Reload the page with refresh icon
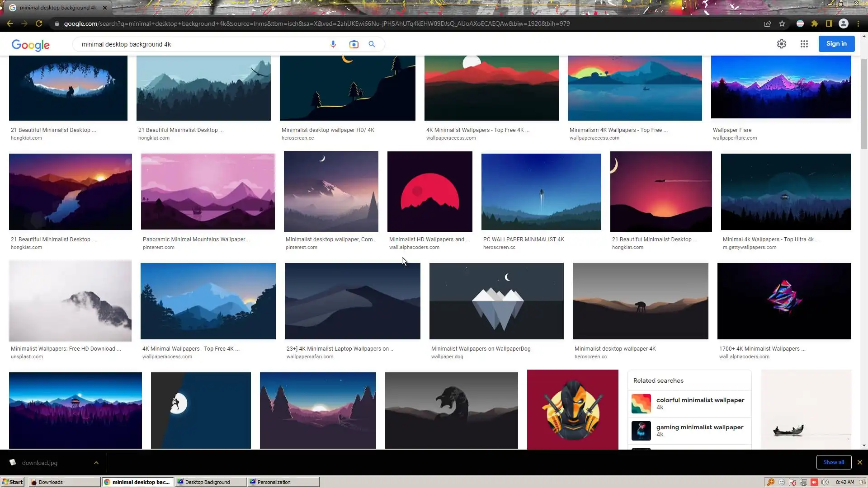The image size is (868, 488). click(x=39, y=23)
